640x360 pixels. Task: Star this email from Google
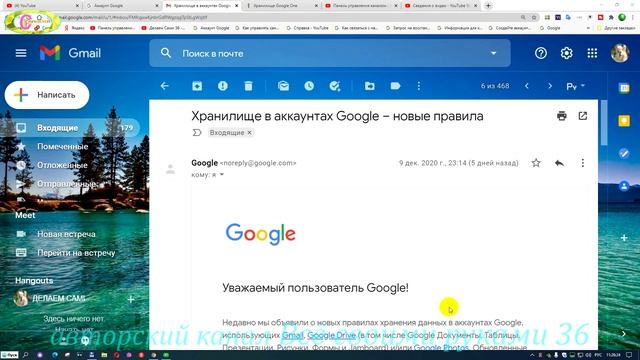(x=536, y=163)
